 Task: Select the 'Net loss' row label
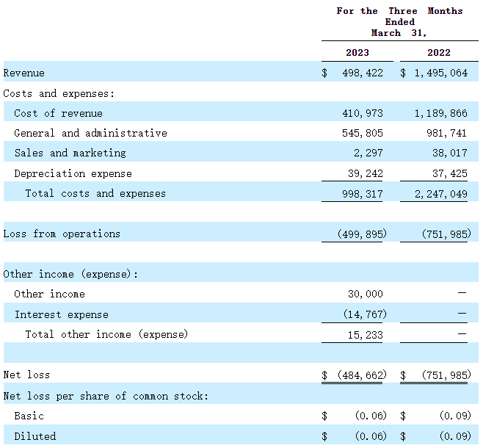click(26, 375)
